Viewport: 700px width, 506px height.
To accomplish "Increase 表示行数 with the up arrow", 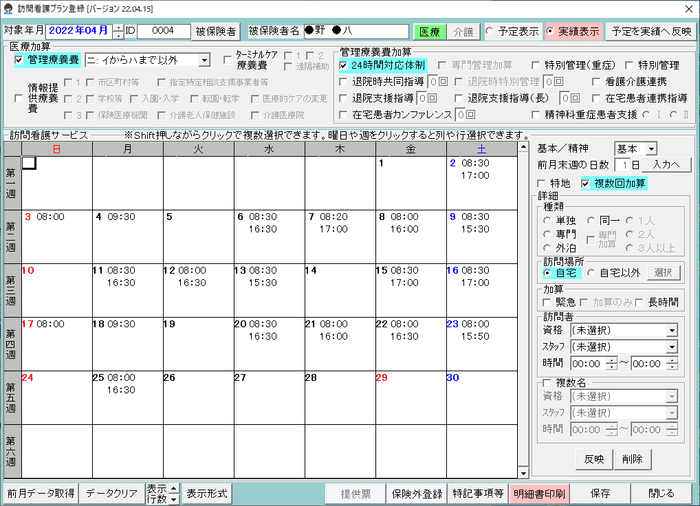I will point(174,488).
